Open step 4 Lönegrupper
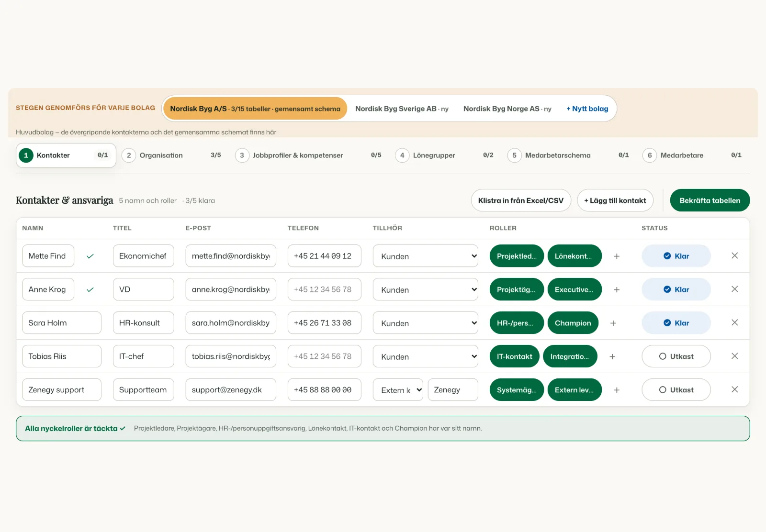The height and width of the screenshot is (532, 766). [444, 155]
